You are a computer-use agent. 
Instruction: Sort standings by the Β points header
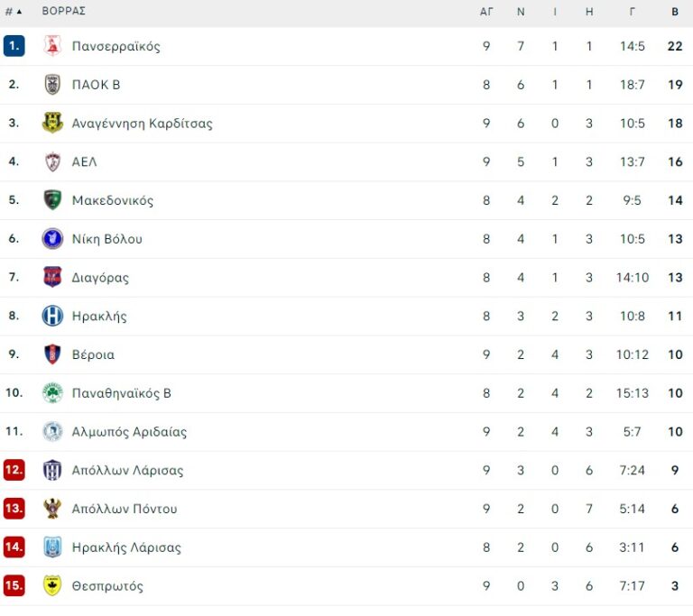(675, 12)
